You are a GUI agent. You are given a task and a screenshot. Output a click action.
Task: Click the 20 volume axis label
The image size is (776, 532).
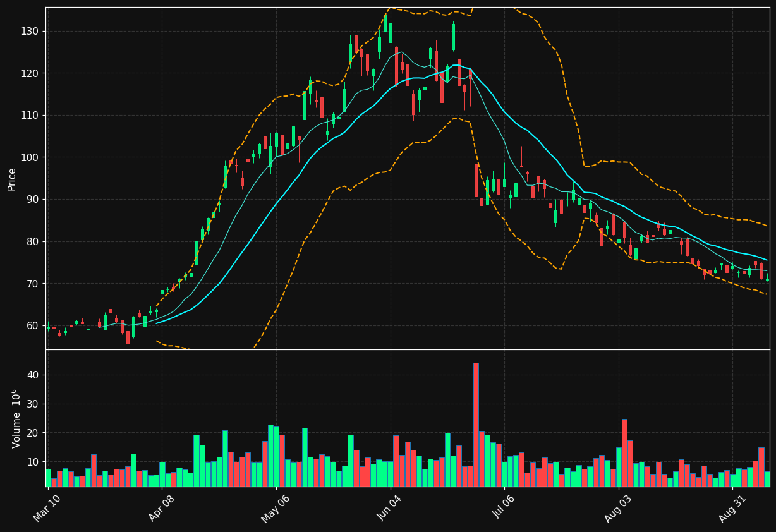(32, 433)
